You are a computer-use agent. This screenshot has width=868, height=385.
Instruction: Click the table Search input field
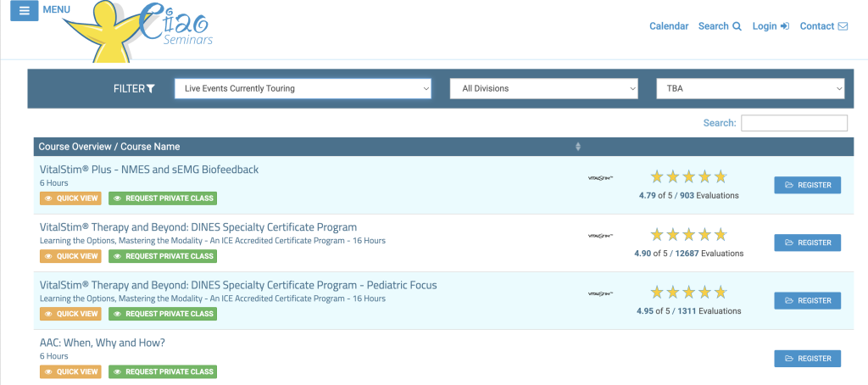coord(793,123)
